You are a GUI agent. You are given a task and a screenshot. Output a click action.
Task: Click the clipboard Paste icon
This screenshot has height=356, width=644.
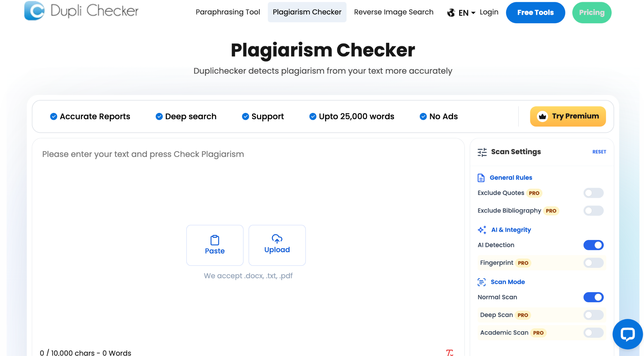(215, 240)
